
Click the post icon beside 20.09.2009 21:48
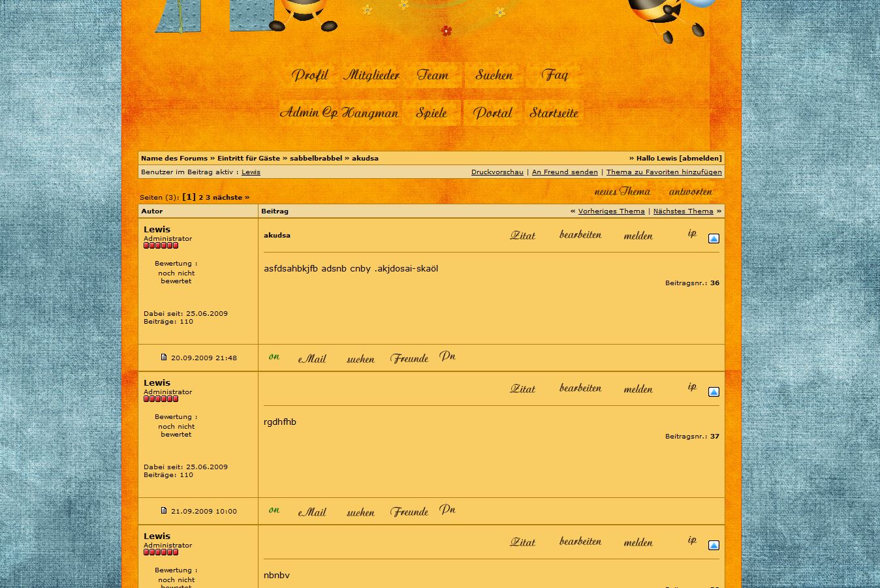tap(164, 357)
